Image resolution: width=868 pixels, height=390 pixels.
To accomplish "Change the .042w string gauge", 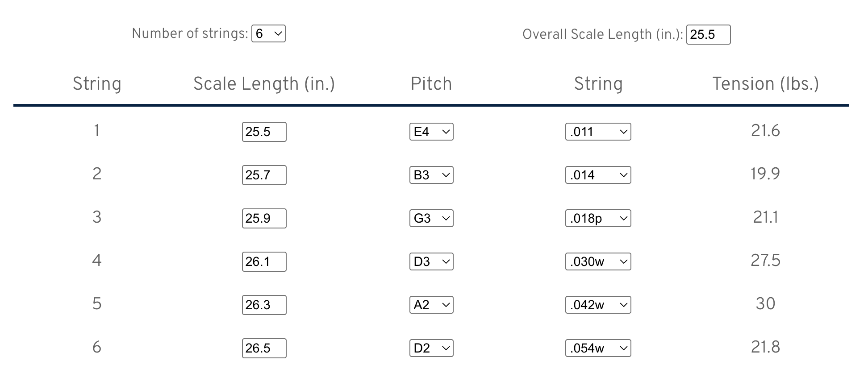I will (598, 305).
